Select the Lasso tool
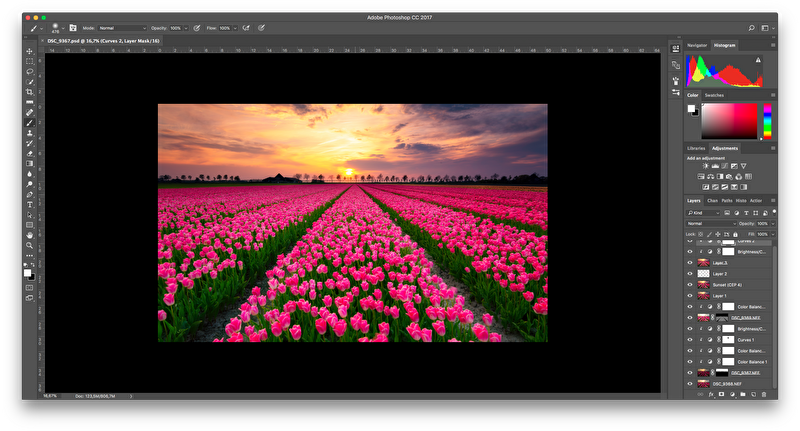 click(30, 71)
